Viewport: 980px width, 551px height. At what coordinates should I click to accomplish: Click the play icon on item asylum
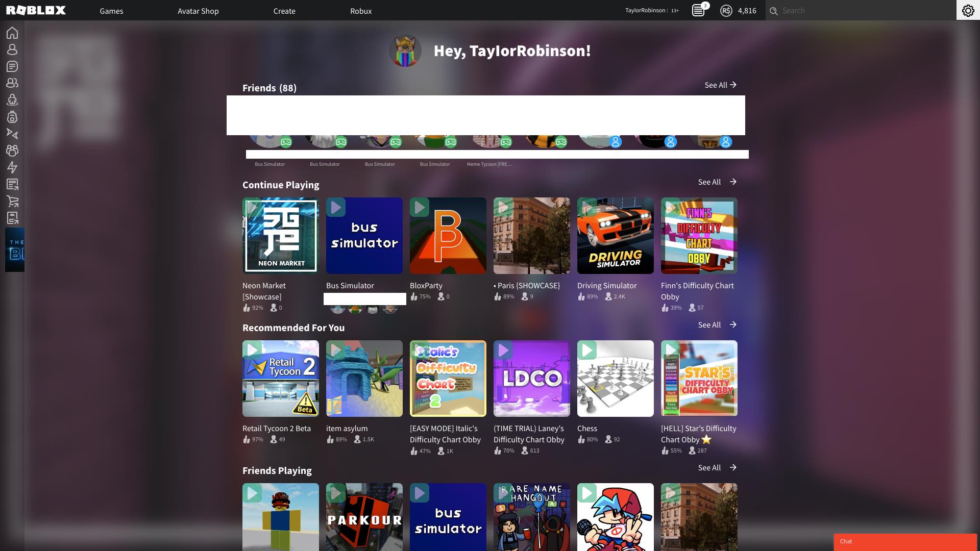tap(336, 350)
